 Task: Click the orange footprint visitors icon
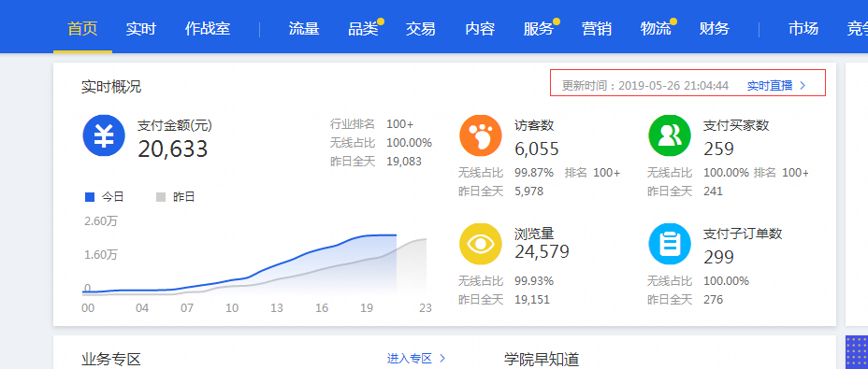[481, 135]
